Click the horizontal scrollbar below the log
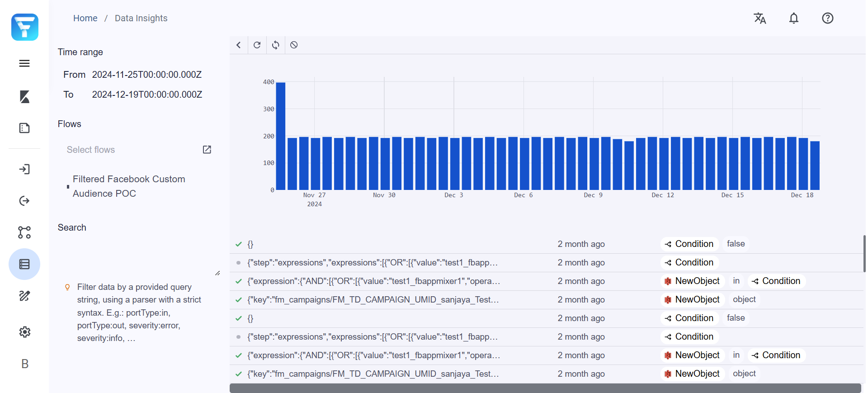 coord(545,388)
